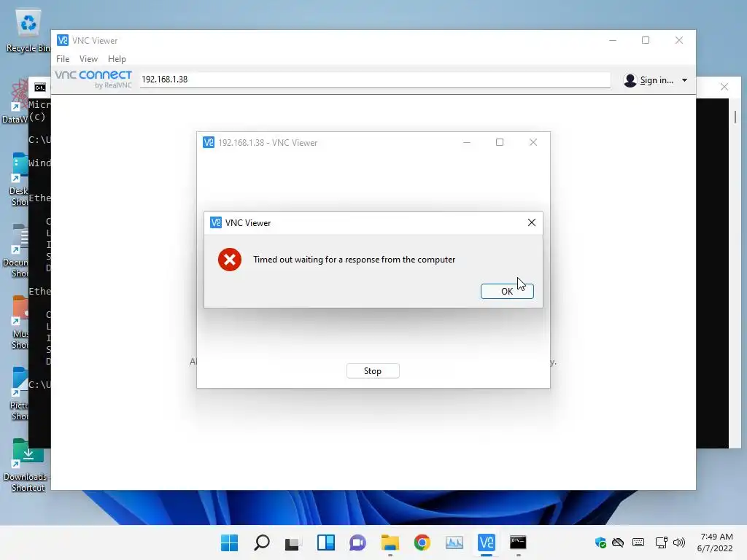Click the OneDrive cloud tray icon
Viewport: 747px width, 560px height.
[618, 542]
